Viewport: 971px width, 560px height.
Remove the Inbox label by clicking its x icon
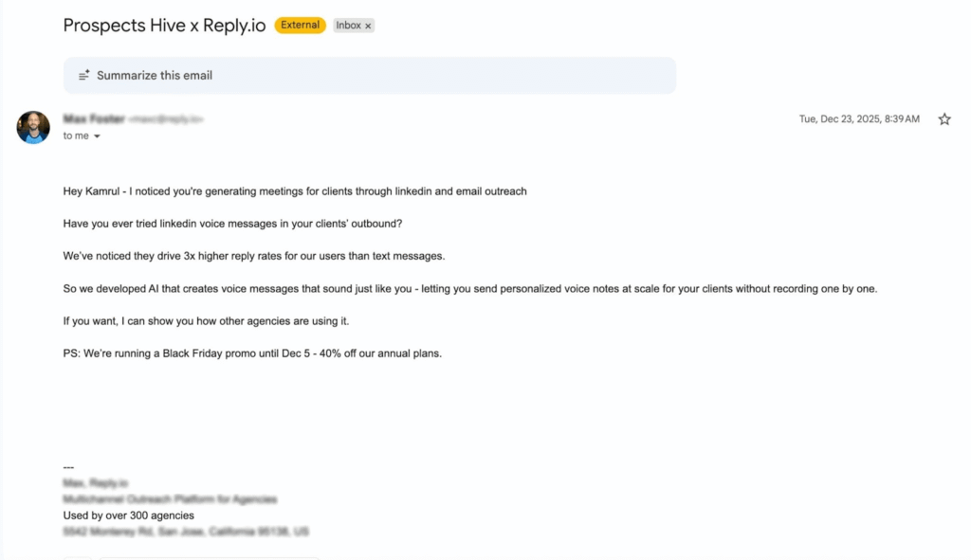(368, 26)
